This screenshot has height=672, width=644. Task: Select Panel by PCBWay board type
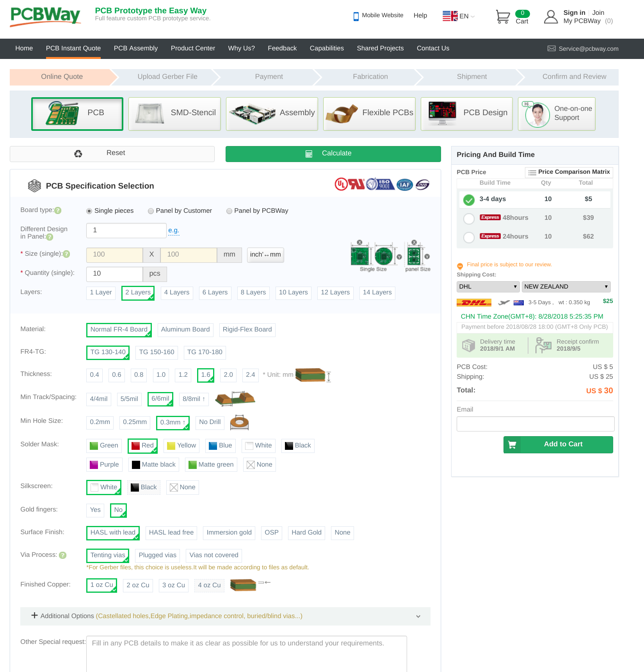[229, 211]
